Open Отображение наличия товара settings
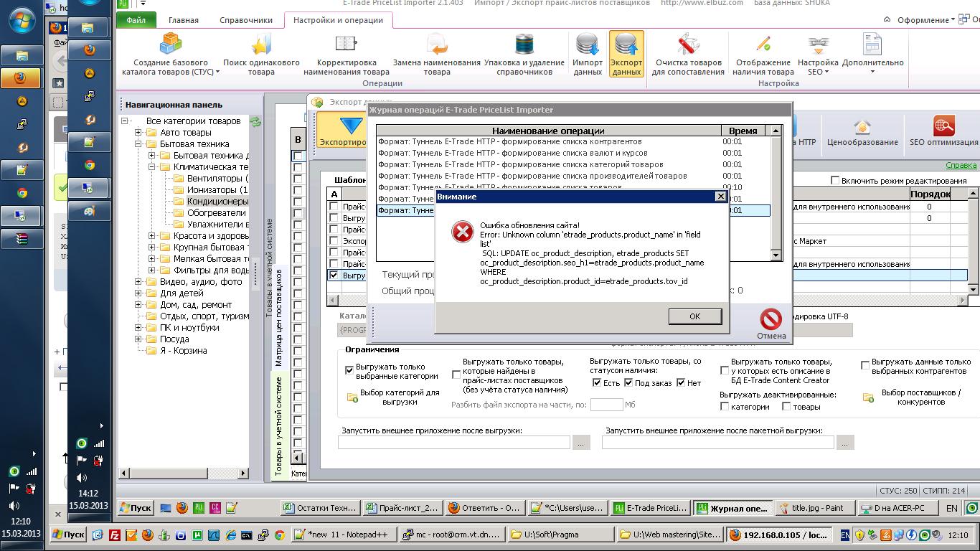This screenshot has width=980, height=551. coord(763,55)
